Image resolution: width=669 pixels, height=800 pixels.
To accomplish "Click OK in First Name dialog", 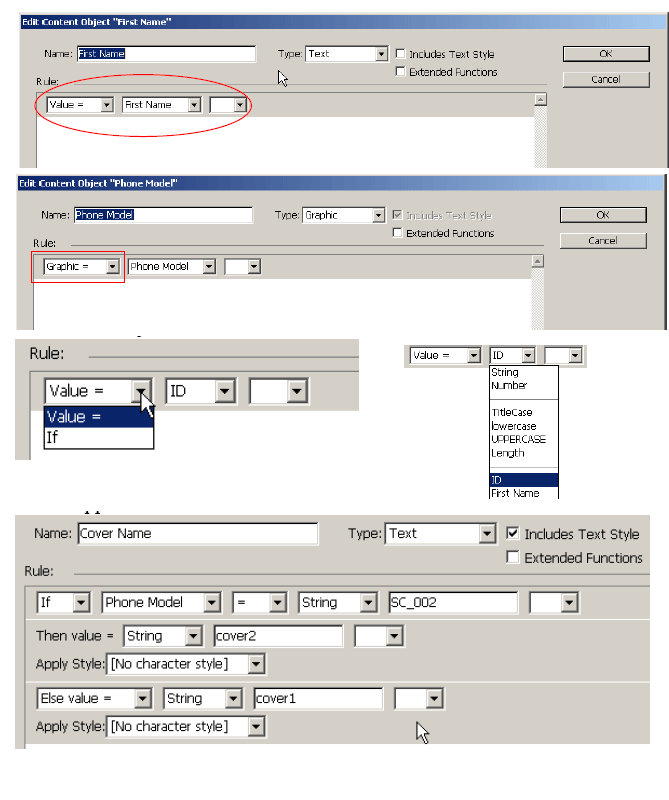I will tap(603, 54).
